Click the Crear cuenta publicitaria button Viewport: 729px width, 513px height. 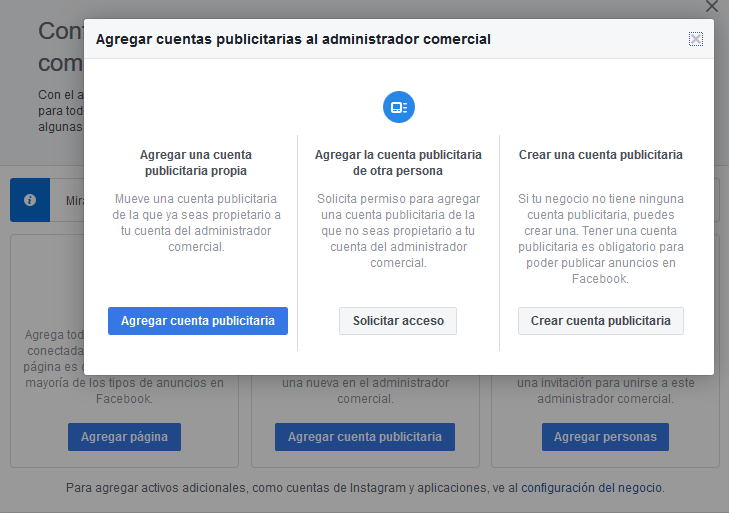pos(601,321)
